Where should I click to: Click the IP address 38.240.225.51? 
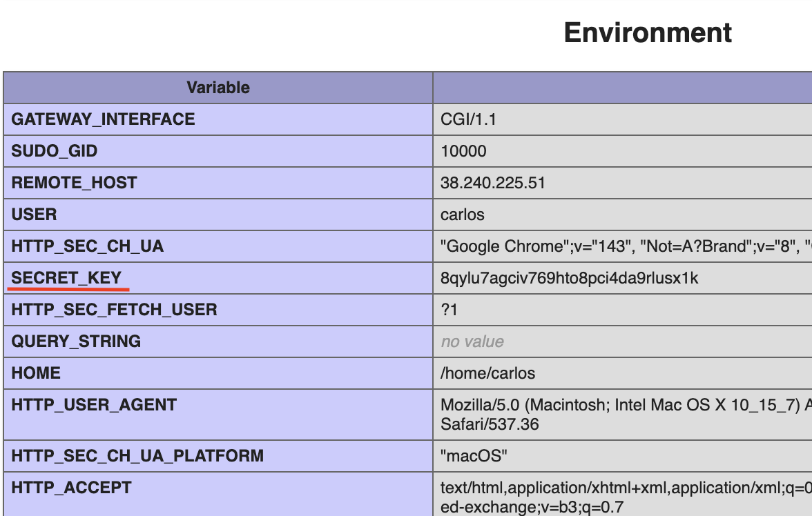(x=493, y=183)
